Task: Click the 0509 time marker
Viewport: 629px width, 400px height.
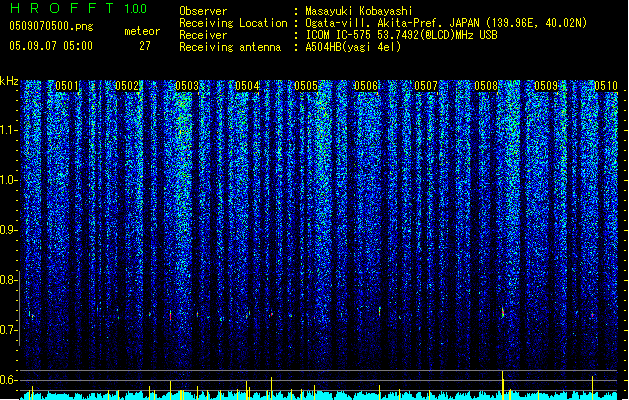Action: click(546, 86)
